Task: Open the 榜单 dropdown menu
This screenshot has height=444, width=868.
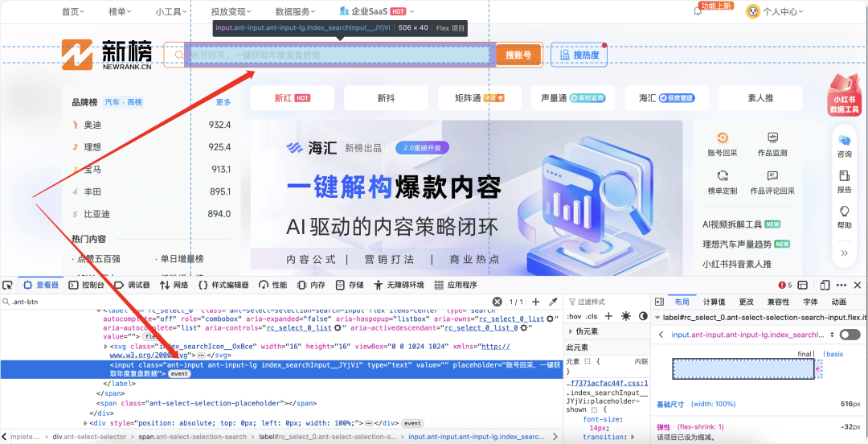Action: (120, 11)
